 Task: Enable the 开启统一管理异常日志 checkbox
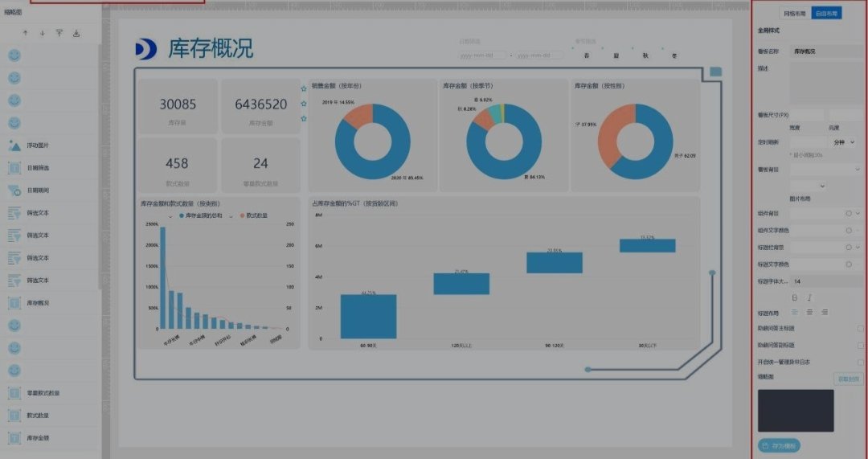(860, 362)
